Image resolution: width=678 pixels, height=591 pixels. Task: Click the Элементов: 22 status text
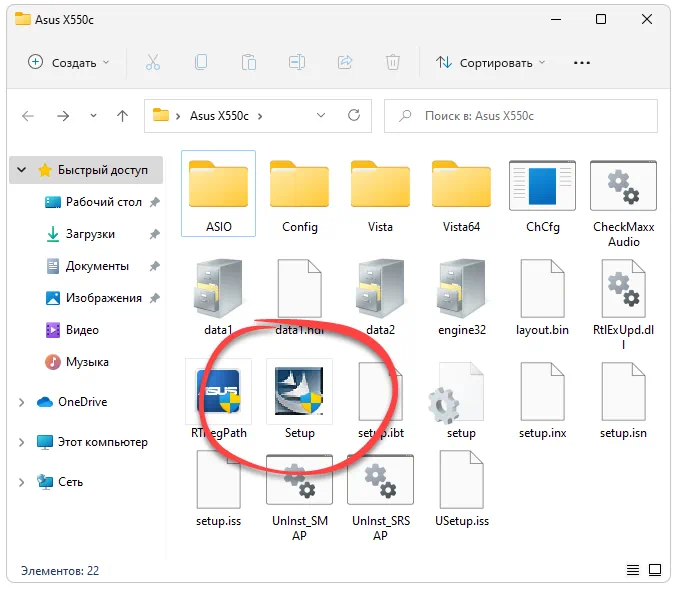(60, 571)
